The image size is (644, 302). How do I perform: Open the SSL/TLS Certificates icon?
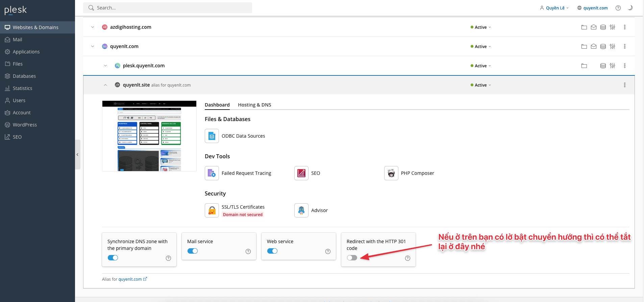point(212,210)
